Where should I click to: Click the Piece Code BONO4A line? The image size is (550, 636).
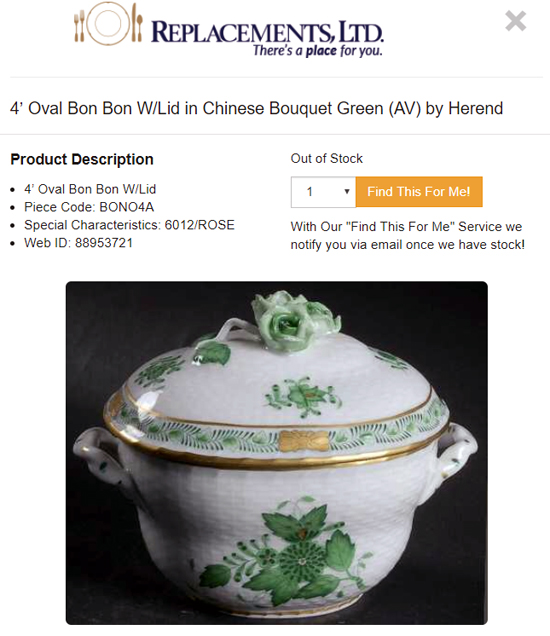point(89,207)
